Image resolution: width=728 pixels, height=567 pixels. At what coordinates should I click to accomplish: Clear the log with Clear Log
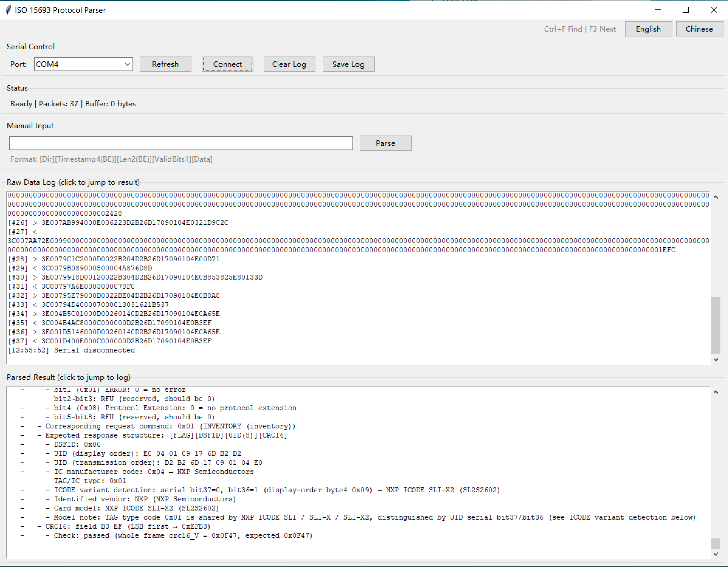289,64
